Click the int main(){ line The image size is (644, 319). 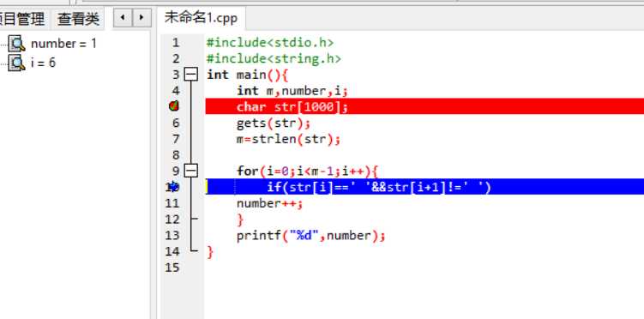[x=248, y=75]
